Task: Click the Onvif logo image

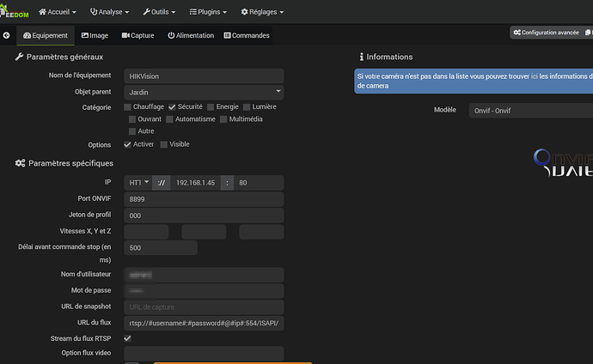Action: click(x=563, y=163)
